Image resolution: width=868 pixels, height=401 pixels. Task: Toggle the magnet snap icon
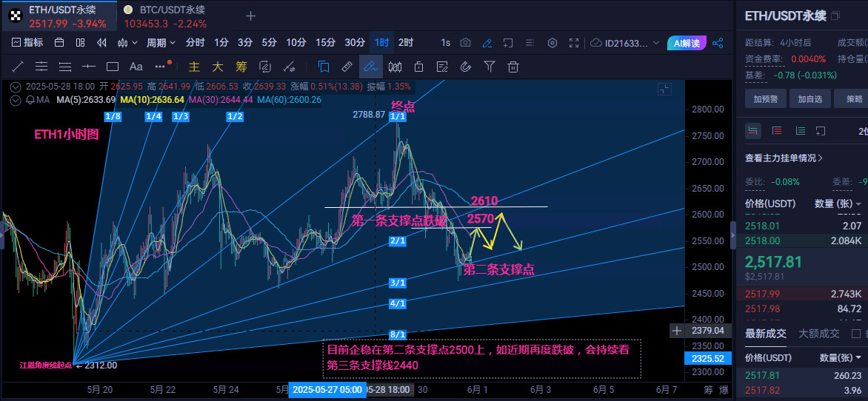click(x=466, y=67)
